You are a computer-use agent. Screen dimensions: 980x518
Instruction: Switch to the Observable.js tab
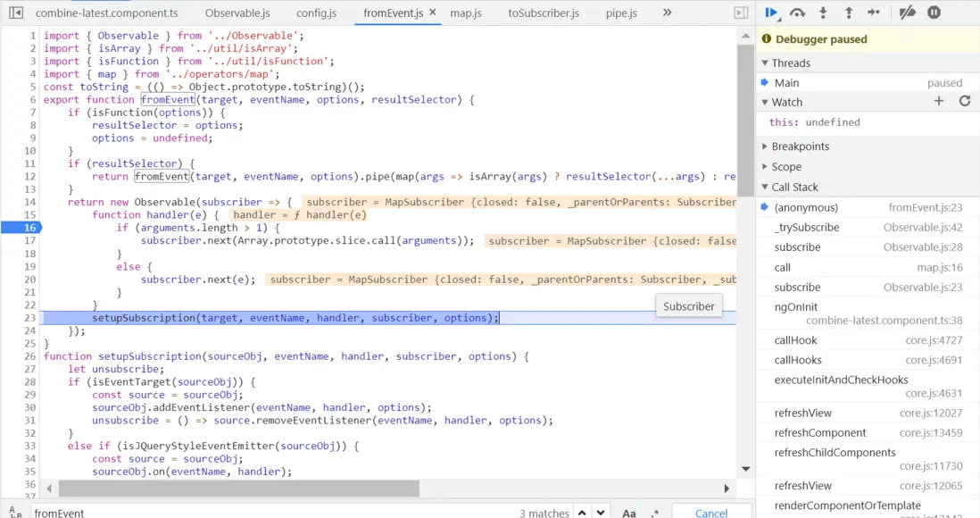(237, 13)
